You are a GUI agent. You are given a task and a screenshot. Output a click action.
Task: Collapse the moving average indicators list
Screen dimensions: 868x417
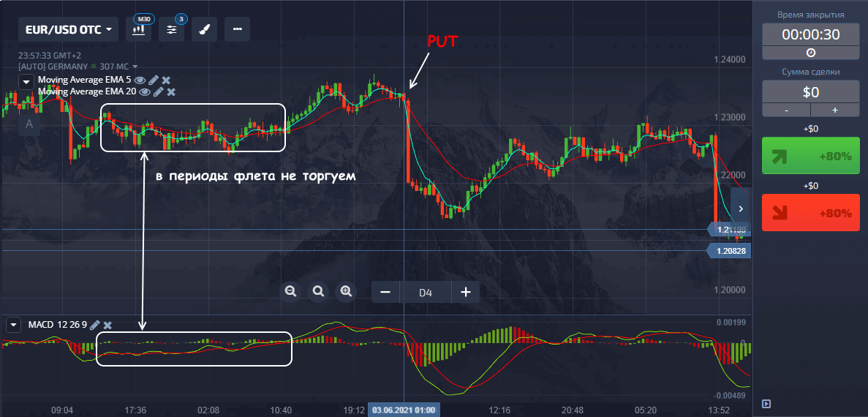pyautogui.click(x=26, y=81)
